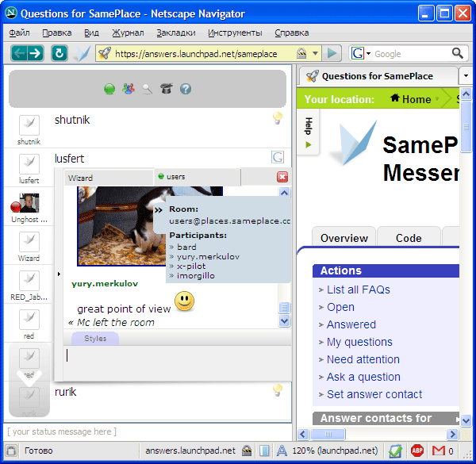Open the Инструменты menu
This screenshot has width=476, height=464.
(235, 33)
